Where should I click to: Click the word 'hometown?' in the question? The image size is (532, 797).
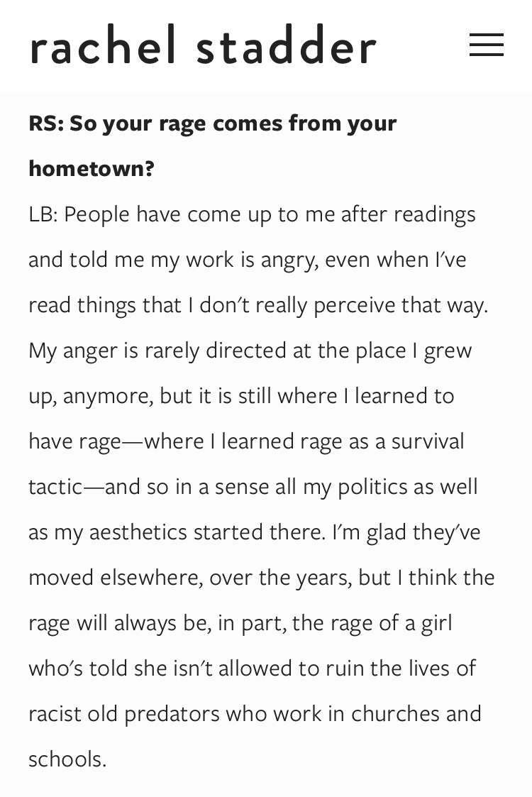pyautogui.click(x=92, y=169)
